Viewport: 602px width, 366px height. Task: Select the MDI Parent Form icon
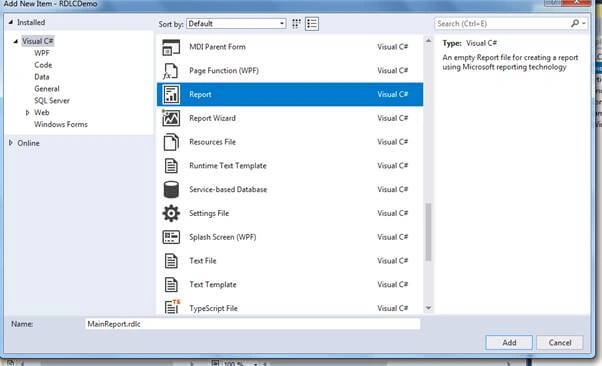[x=171, y=47]
